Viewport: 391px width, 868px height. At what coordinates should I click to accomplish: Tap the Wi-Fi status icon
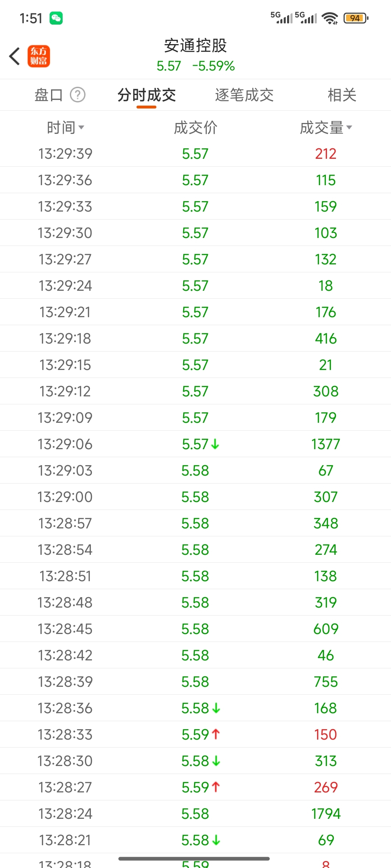click(x=330, y=18)
